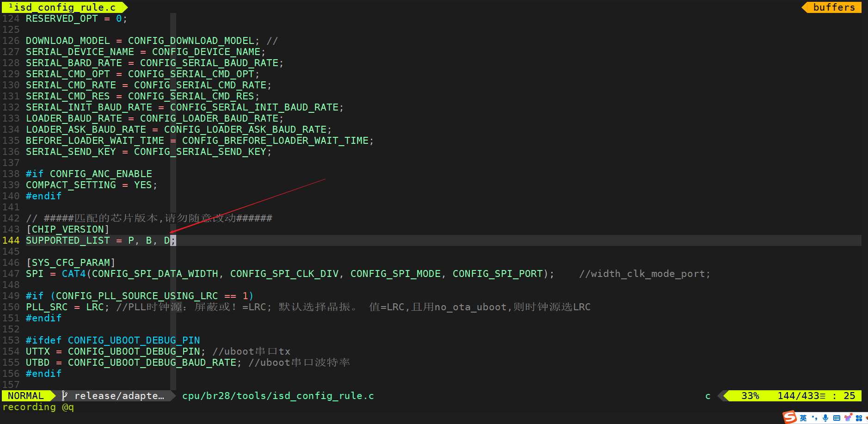Image resolution: width=868 pixels, height=424 pixels.
Task: Click the cpu/br28/tools/isd_config_rule.c file path
Action: pos(278,396)
